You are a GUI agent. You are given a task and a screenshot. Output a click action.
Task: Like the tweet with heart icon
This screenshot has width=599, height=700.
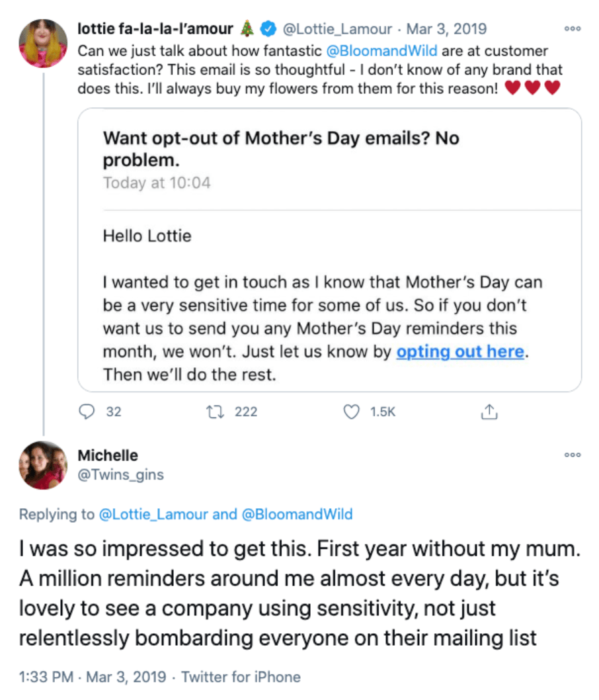click(352, 412)
